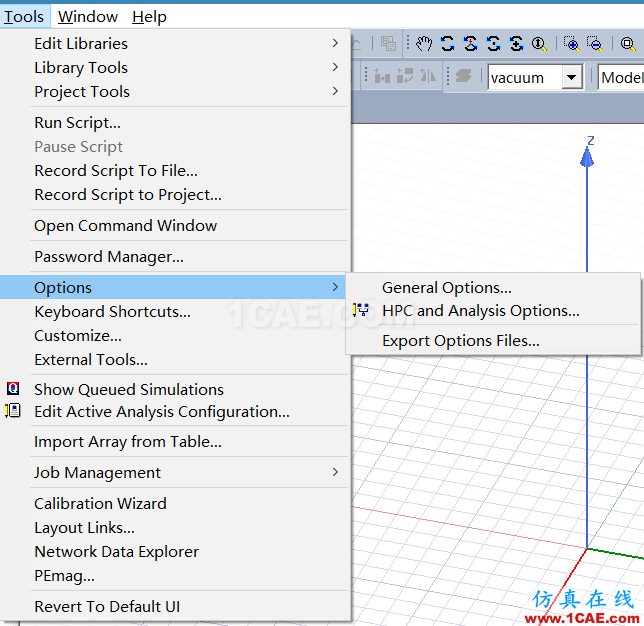Screen dimensions: 644x626
Task: Click the grayed-out Paste icon in toolbar
Action: (388, 43)
